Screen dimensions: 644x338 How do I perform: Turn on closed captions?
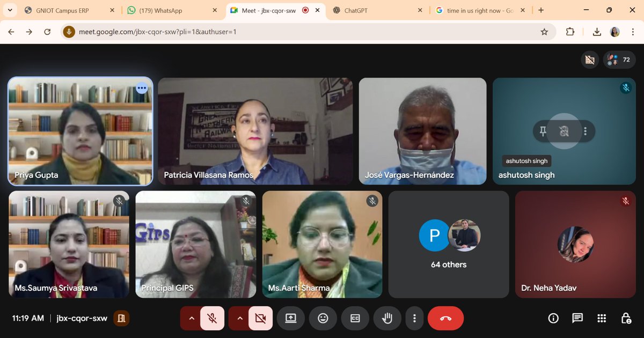coord(355,318)
